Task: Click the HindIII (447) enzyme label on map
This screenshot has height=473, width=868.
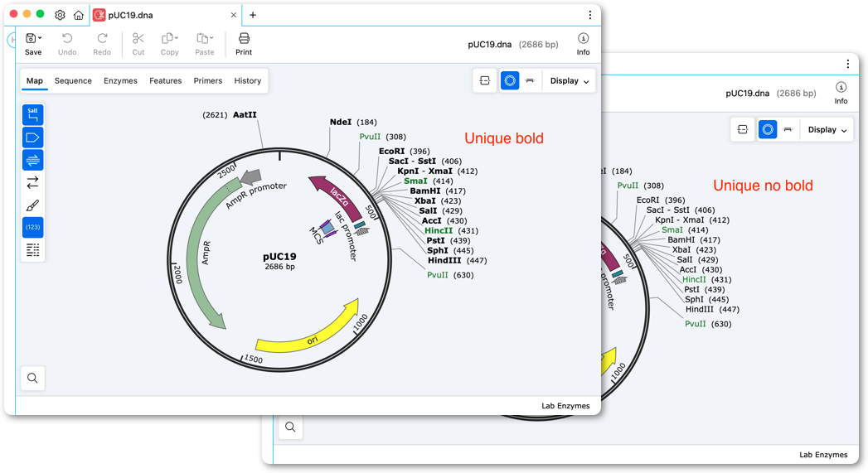Action: point(457,260)
